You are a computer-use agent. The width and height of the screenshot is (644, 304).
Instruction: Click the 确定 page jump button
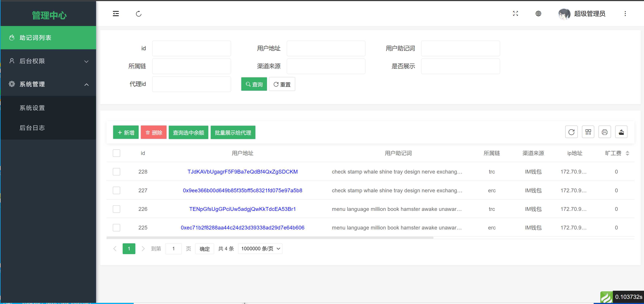204,249
